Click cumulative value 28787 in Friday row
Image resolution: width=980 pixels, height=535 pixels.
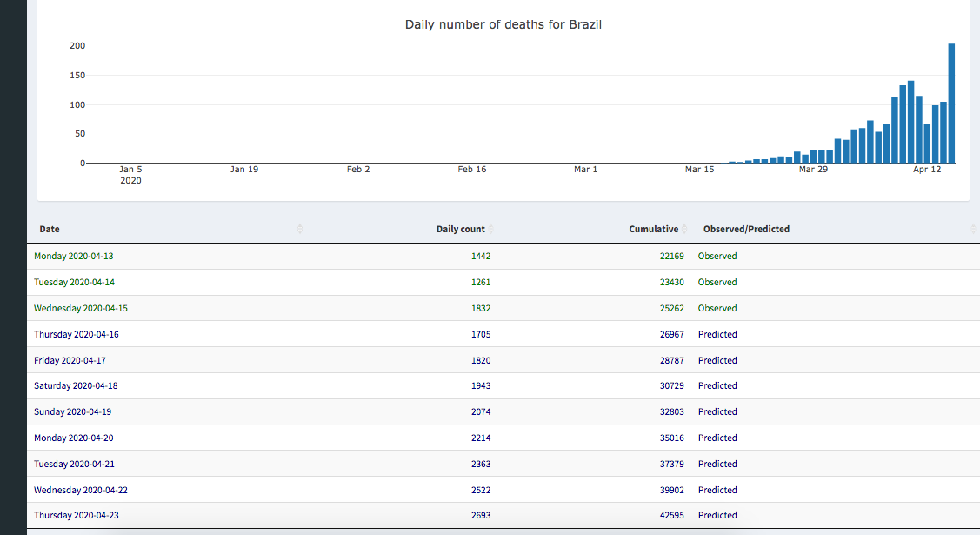[x=671, y=360]
